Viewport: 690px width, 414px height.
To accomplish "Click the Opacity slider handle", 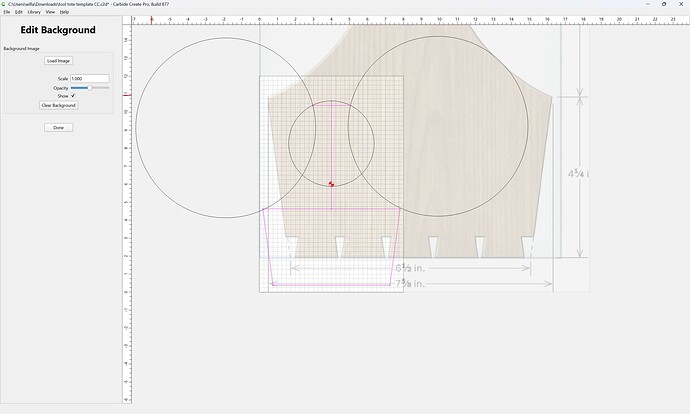I will click(90, 88).
